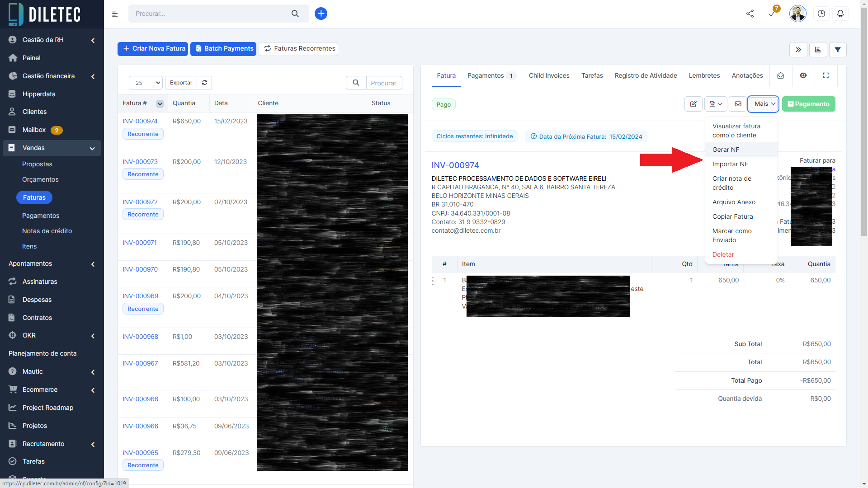The width and height of the screenshot is (868, 488).
Task: Open the share icon in top bar
Action: [750, 14]
